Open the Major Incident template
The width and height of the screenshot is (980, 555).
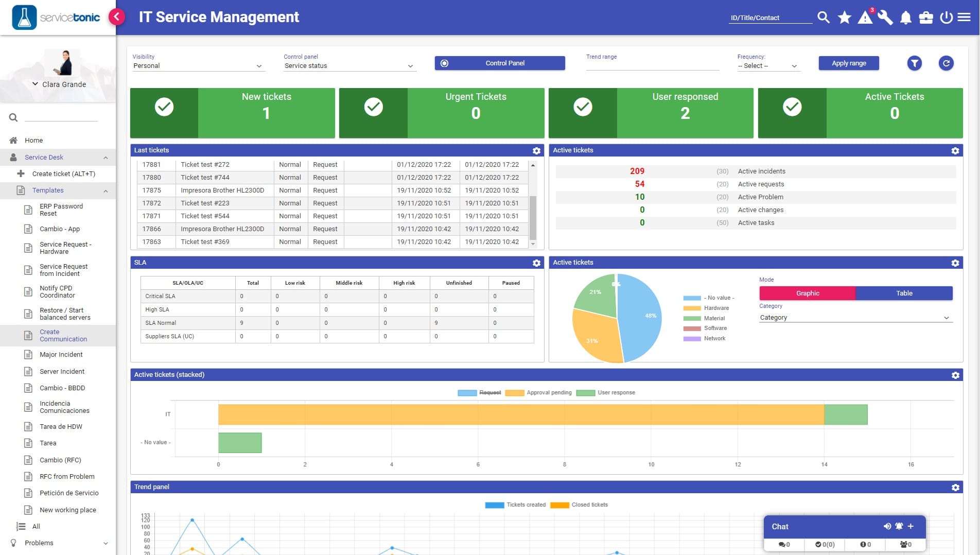tap(61, 355)
